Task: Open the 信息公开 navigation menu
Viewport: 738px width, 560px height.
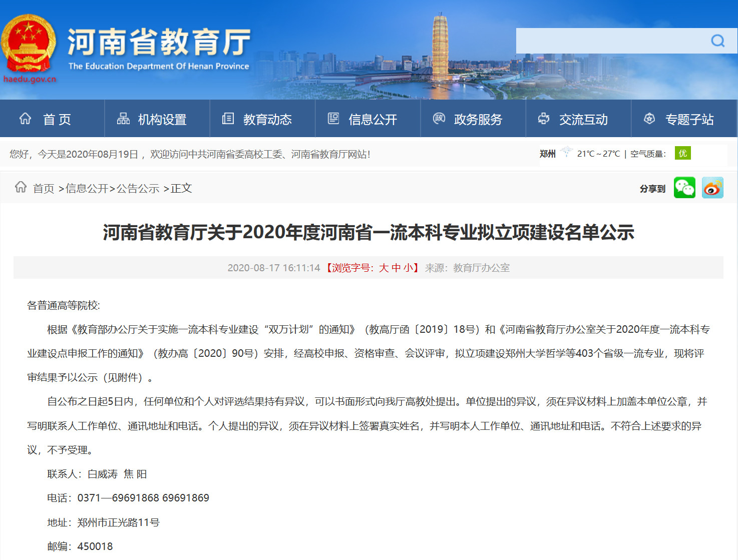Action: 373,120
